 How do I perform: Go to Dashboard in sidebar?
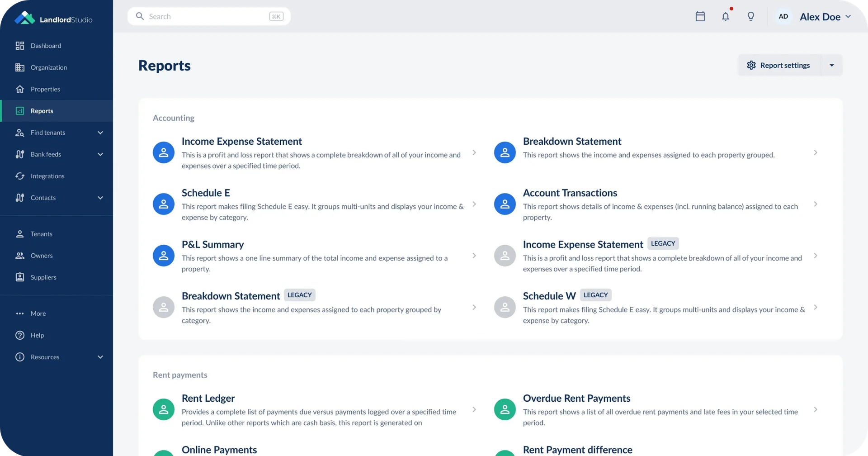[x=57, y=46]
